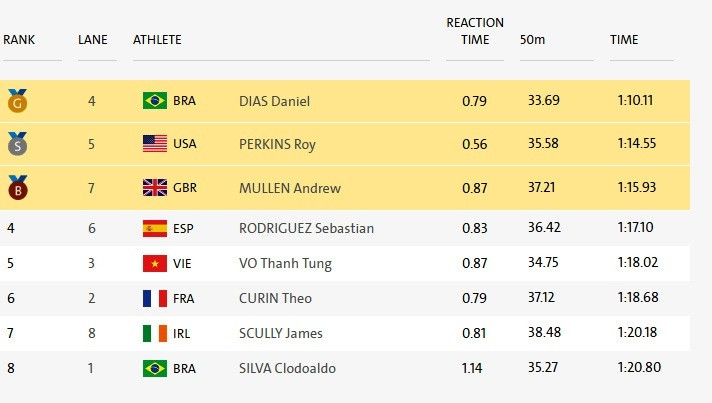The height and width of the screenshot is (403, 712).
Task: Click the gold medal icon
Action: [x=17, y=101]
